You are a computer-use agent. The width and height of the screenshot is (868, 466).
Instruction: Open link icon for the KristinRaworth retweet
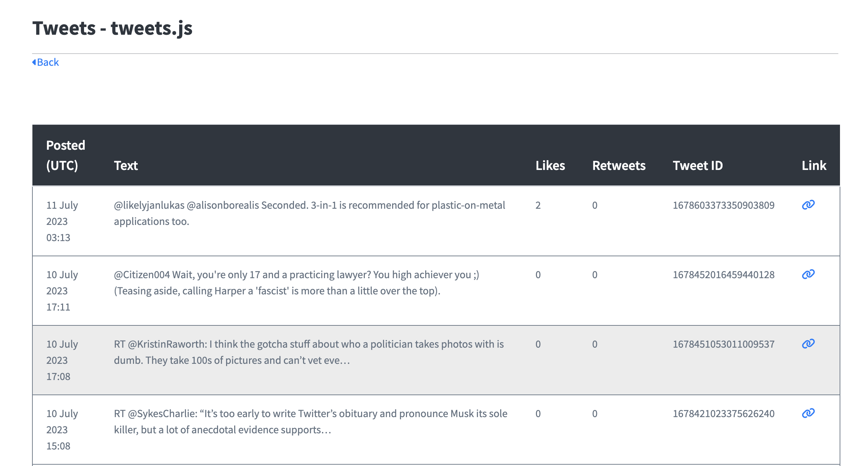click(x=808, y=344)
